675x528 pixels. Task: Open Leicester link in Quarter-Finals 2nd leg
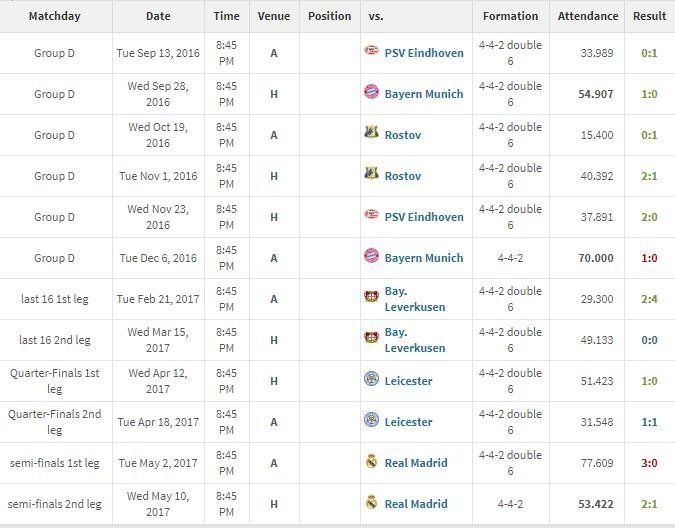click(408, 422)
